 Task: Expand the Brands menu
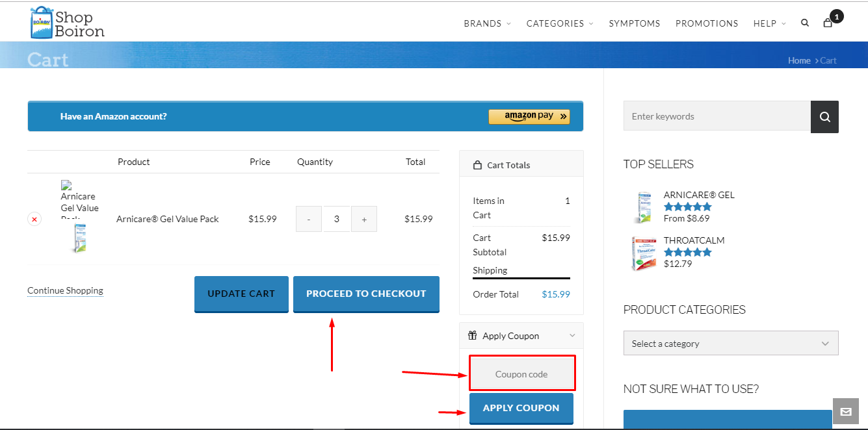487,23
